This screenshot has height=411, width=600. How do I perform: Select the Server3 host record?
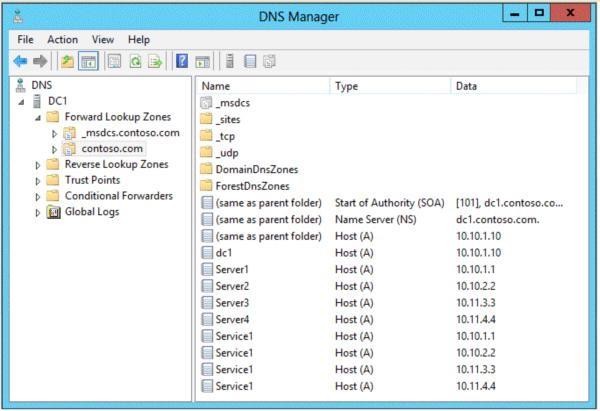(x=232, y=303)
